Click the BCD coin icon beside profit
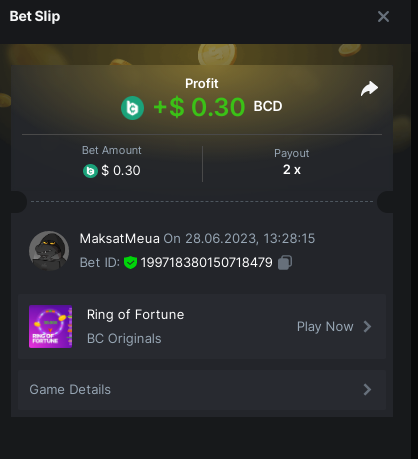 coord(132,108)
